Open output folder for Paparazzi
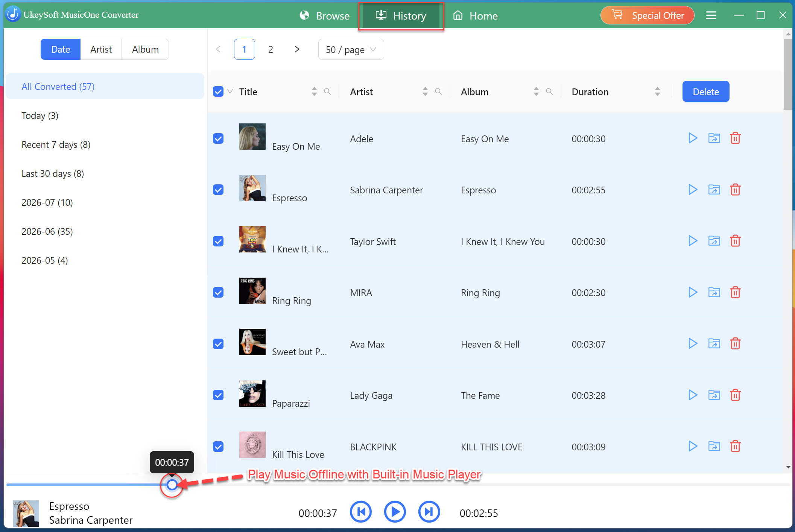Viewport: 795px width, 532px height. click(714, 395)
